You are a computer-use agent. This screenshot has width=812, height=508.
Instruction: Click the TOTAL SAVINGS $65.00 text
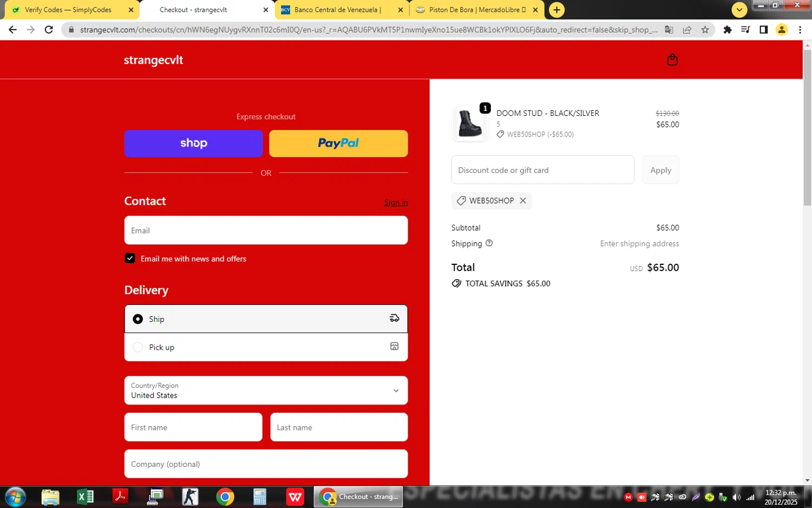(x=508, y=283)
